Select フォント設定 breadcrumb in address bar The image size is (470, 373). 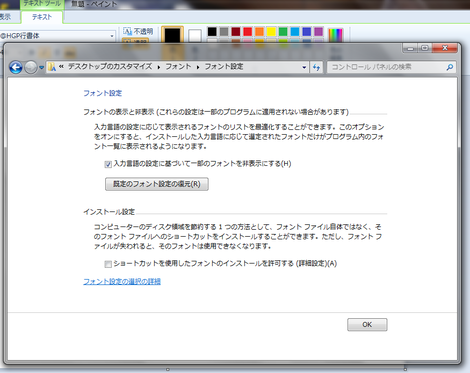[224, 67]
